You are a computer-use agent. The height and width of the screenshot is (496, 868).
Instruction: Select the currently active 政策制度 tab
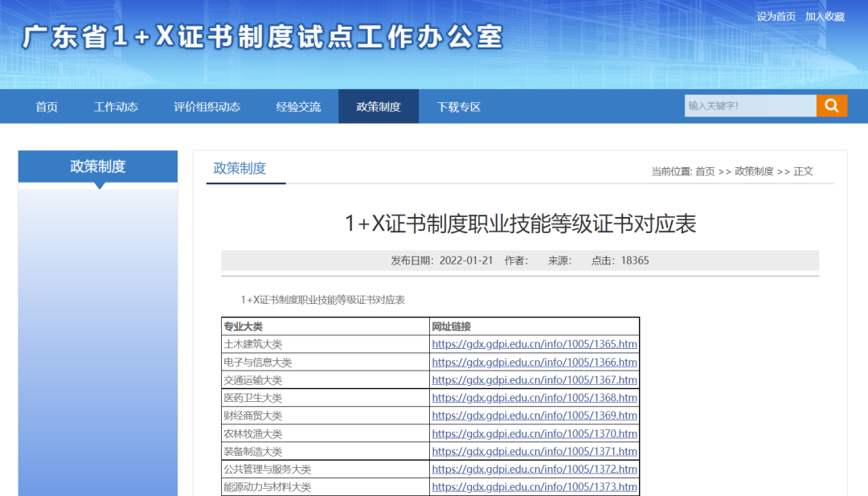[378, 105]
